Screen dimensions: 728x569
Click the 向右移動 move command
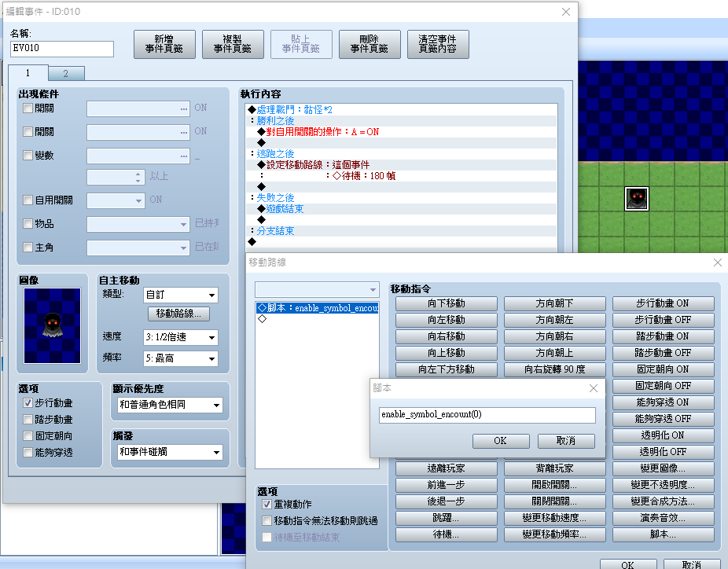click(447, 336)
